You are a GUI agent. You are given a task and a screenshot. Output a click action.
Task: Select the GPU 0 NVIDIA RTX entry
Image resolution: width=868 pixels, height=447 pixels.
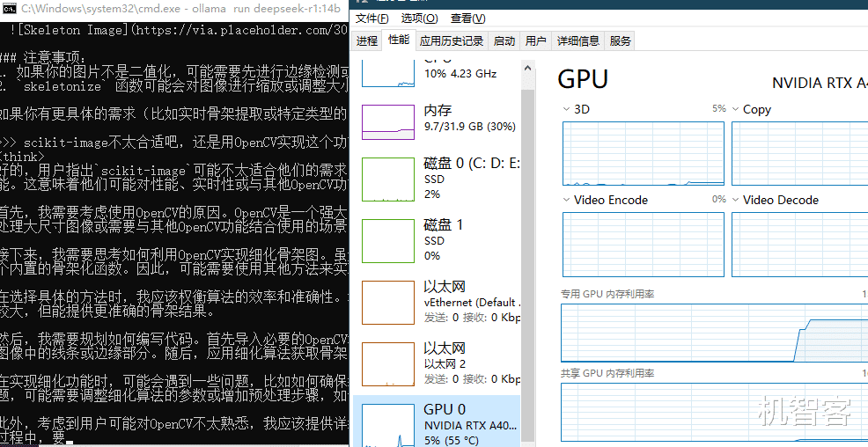click(x=437, y=421)
